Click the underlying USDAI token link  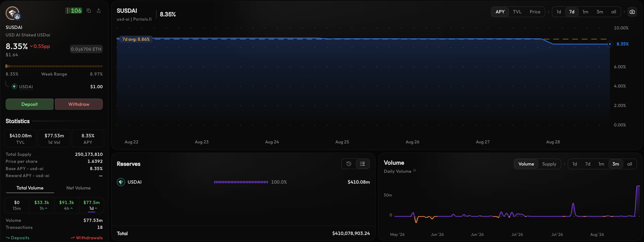click(x=26, y=87)
